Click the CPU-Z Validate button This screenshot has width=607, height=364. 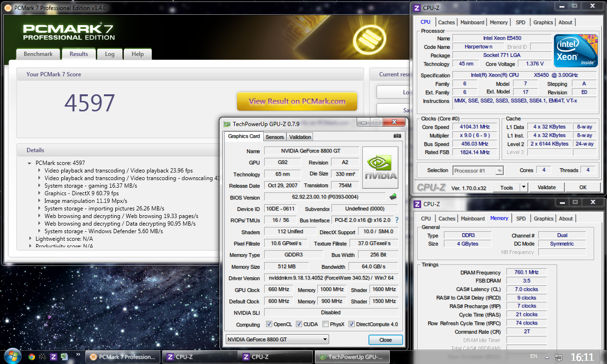point(546,187)
